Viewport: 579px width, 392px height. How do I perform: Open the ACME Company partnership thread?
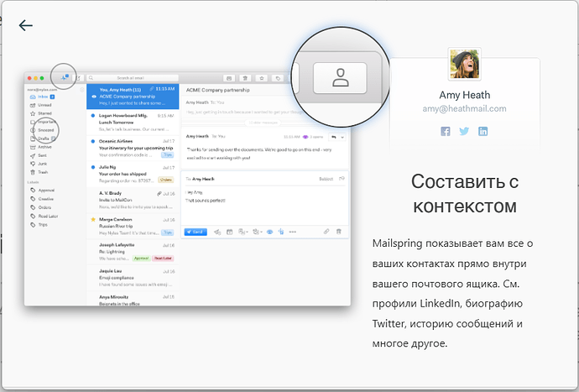133,97
